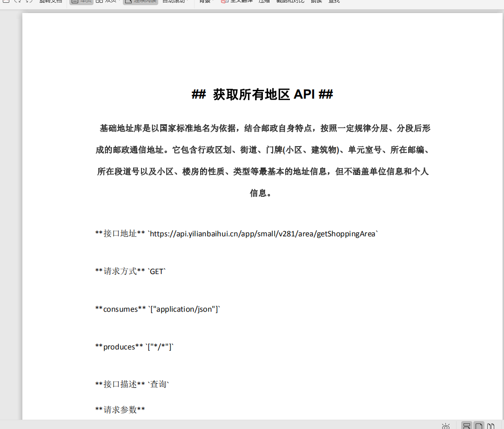Select two-page layout icon in status bar
This screenshot has width=504, height=429.
click(491, 426)
